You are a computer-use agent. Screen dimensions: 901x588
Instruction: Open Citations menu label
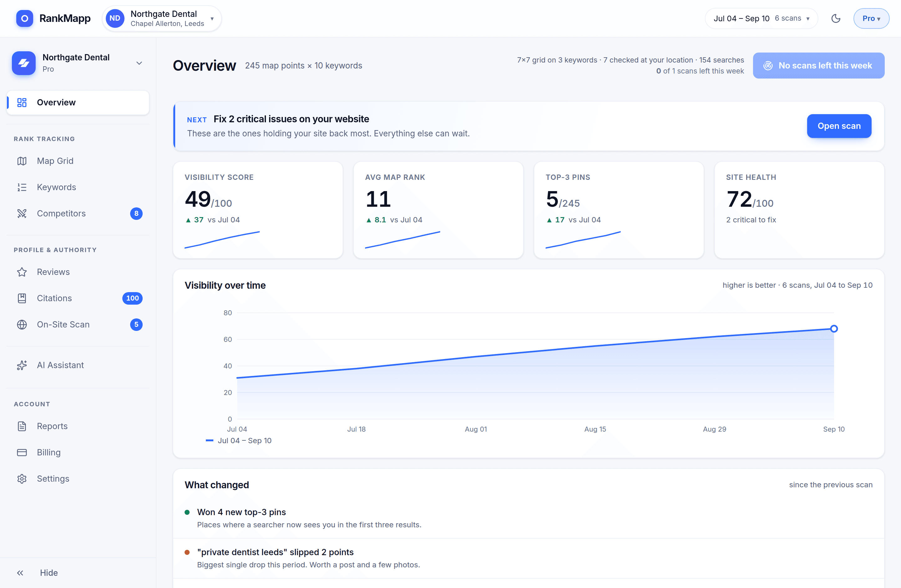pos(54,298)
